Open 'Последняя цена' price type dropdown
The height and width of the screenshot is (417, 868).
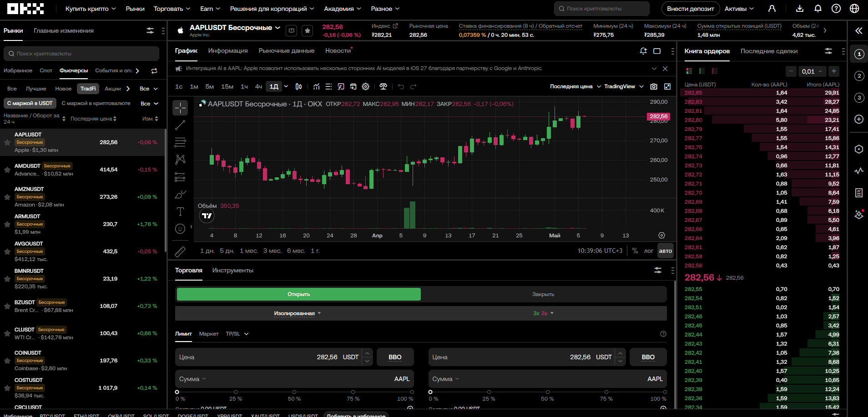point(575,86)
